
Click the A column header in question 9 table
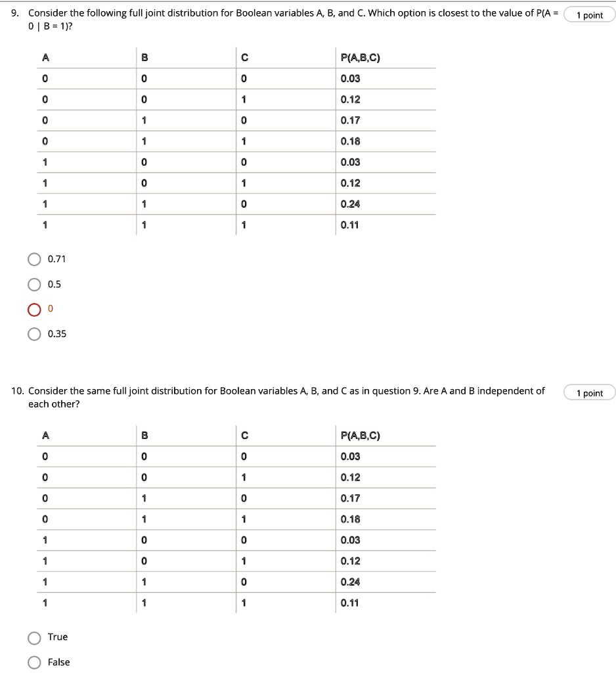(45, 58)
